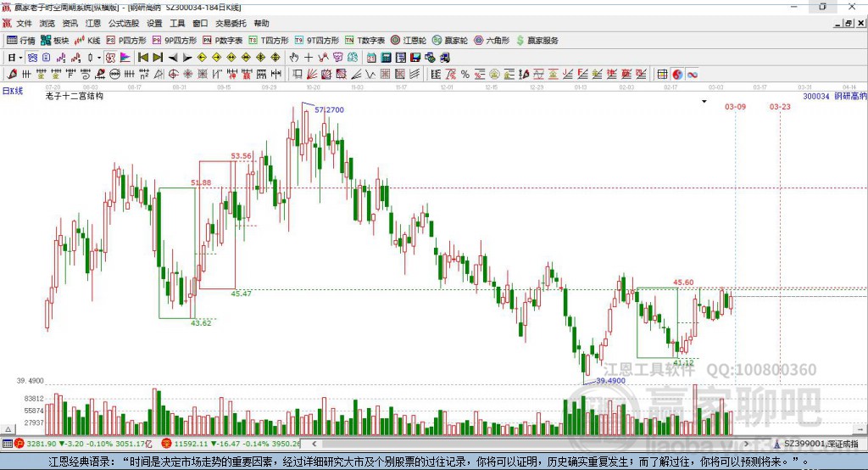Select the zigzag wave line tool
Screen dimensions: 868x470
point(370,75)
